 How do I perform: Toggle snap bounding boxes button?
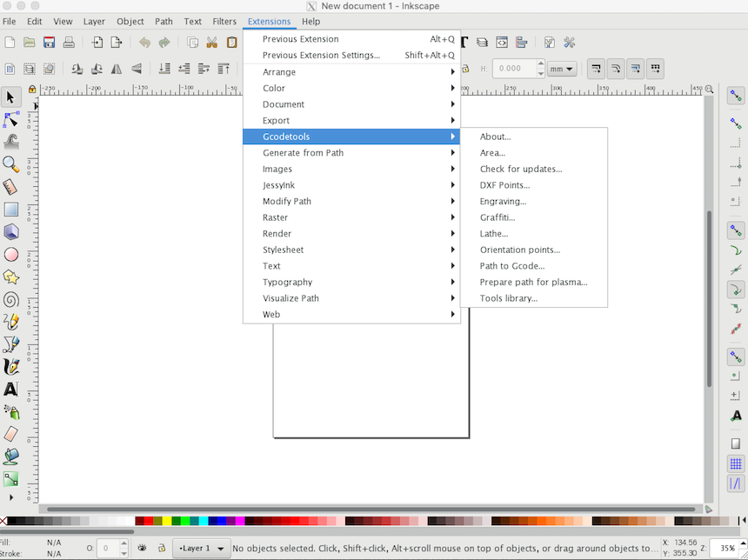(x=736, y=123)
